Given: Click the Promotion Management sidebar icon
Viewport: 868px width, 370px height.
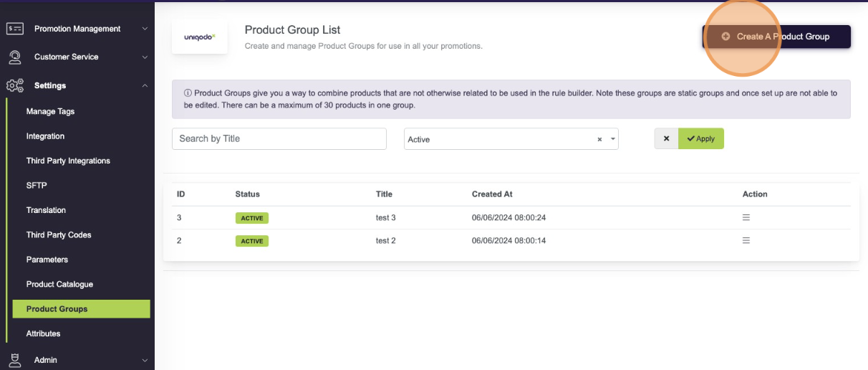Looking at the screenshot, I should point(15,29).
